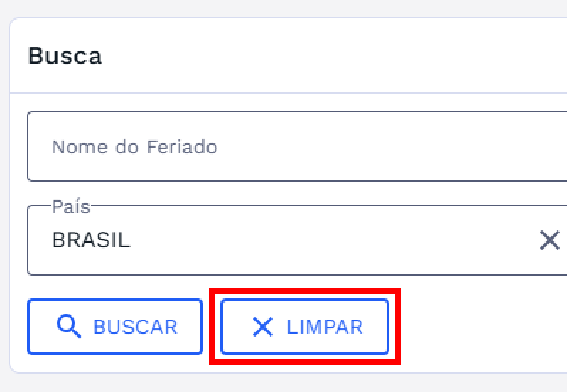The image size is (567, 392).
Task: Click the País field label
Action: coord(71,207)
